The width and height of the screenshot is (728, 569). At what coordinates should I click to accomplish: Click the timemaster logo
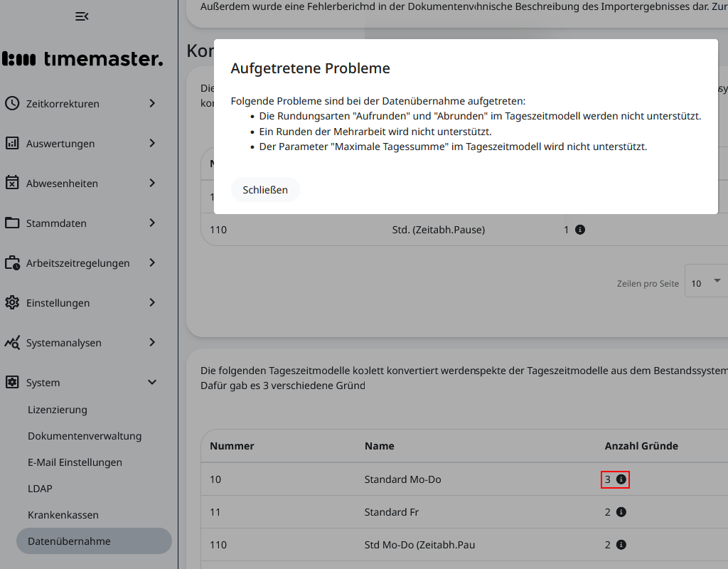point(82,59)
